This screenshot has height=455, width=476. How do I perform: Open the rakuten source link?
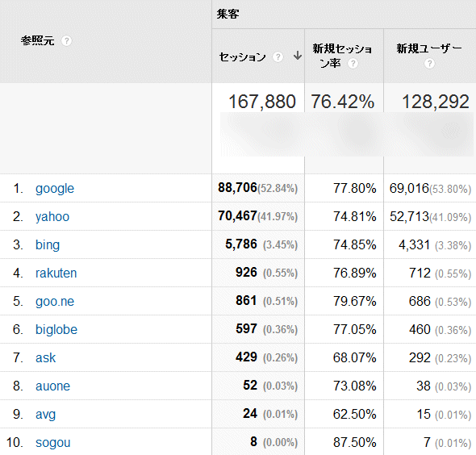click(56, 273)
